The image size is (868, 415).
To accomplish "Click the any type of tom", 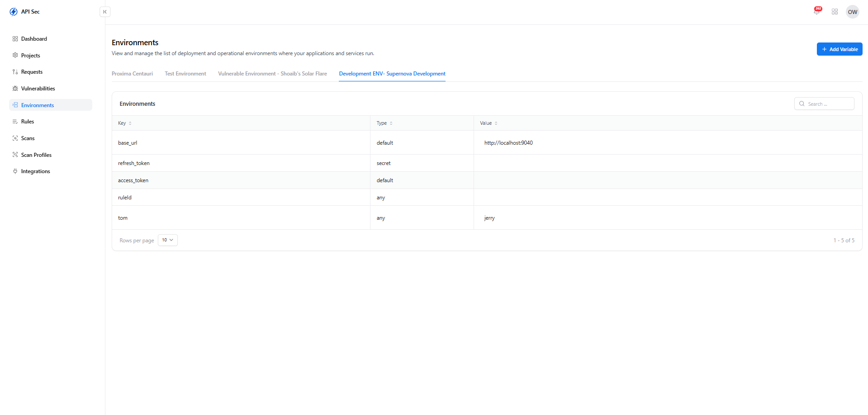I will pyautogui.click(x=381, y=218).
